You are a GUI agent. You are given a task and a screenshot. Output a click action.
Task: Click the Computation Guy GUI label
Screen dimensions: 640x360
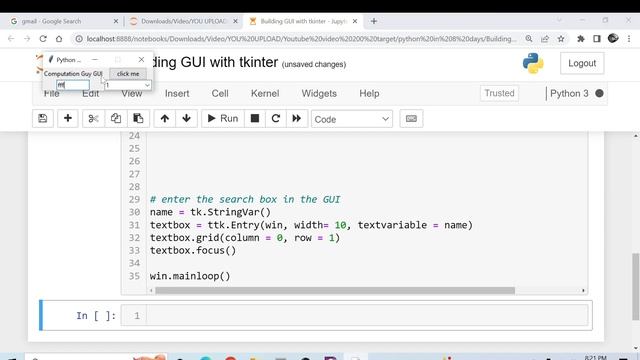pyautogui.click(x=73, y=73)
